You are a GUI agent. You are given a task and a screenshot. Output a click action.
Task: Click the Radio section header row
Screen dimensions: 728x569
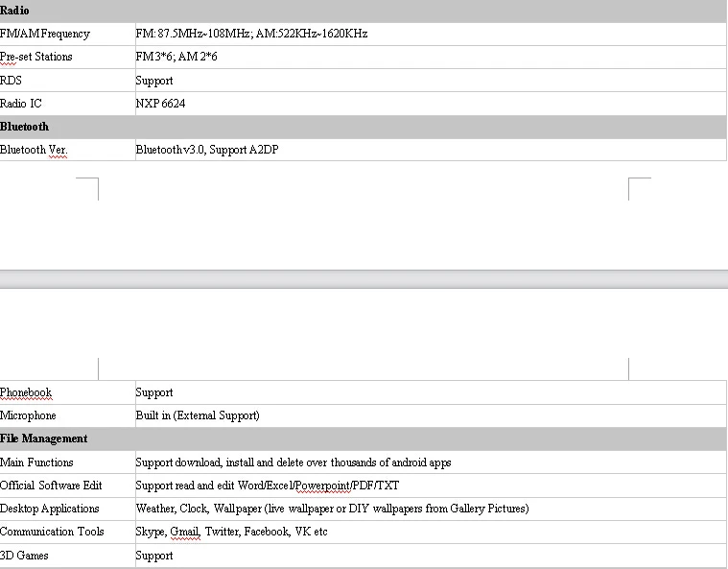(364, 11)
